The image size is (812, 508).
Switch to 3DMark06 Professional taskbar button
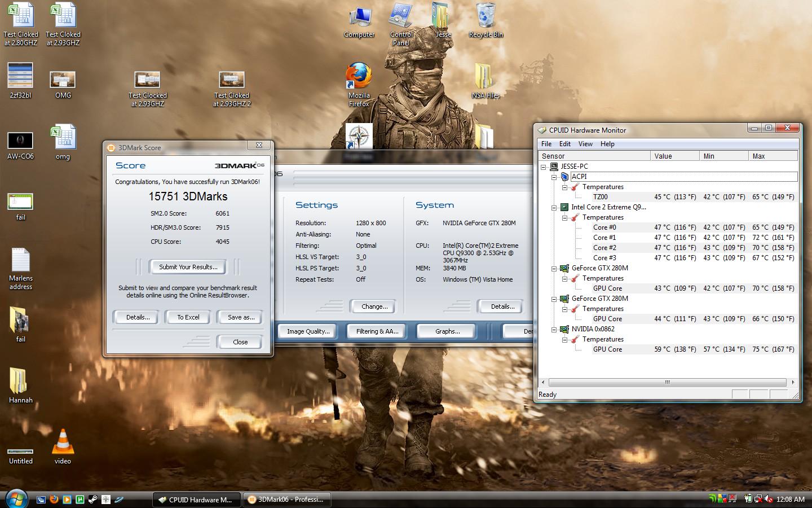click(x=287, y=500)
